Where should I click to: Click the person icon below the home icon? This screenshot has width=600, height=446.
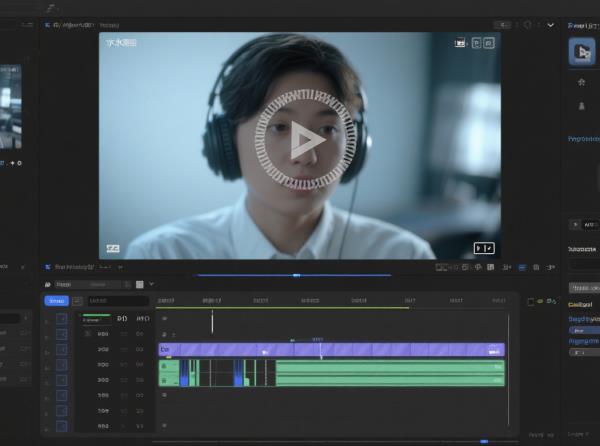(582, 105)
